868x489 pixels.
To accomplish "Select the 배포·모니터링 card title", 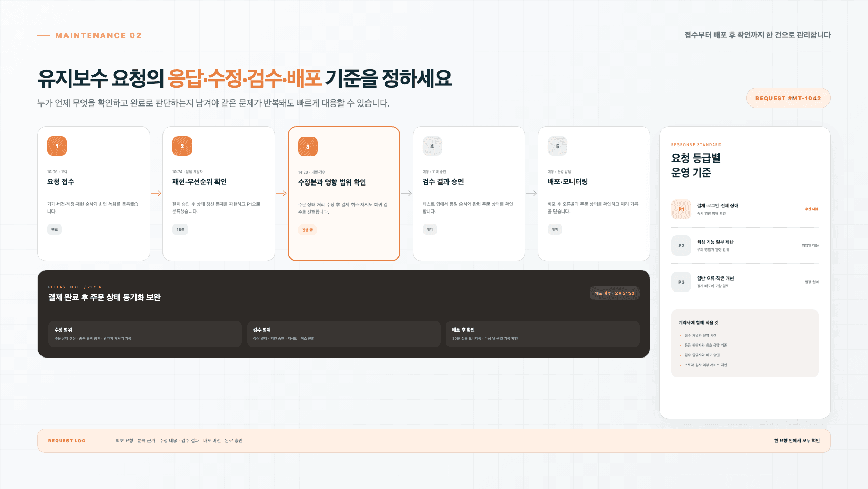I will tap(567, 182).
